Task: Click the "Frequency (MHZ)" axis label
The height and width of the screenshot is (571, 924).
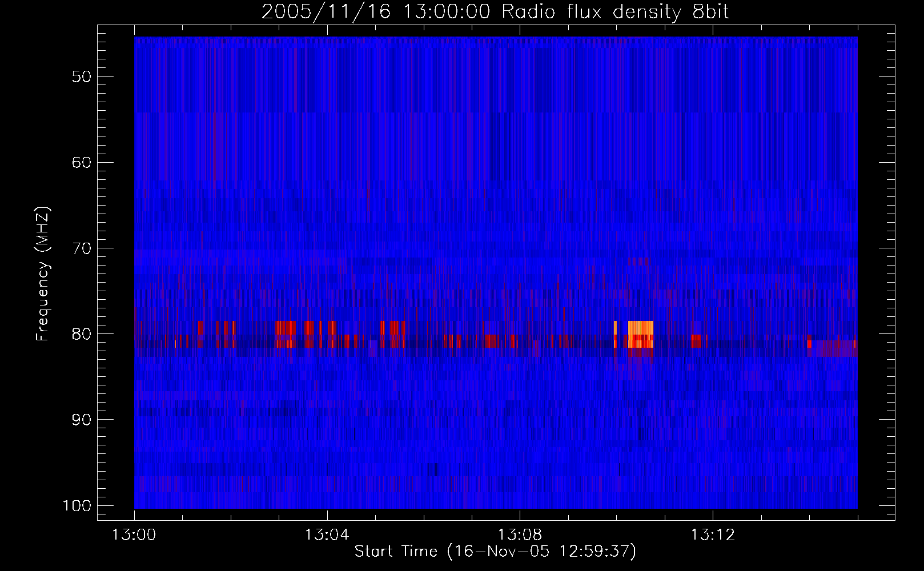Action: coord(43,274)
